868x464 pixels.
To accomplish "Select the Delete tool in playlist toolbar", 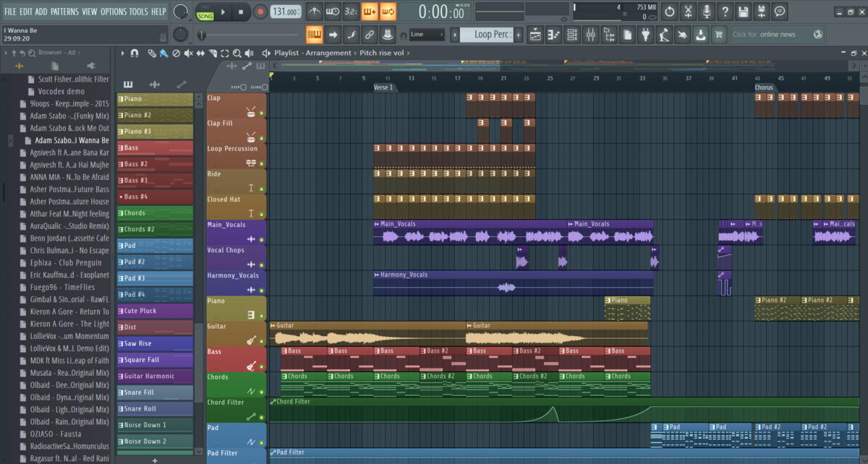I will (x=176, y=53).
